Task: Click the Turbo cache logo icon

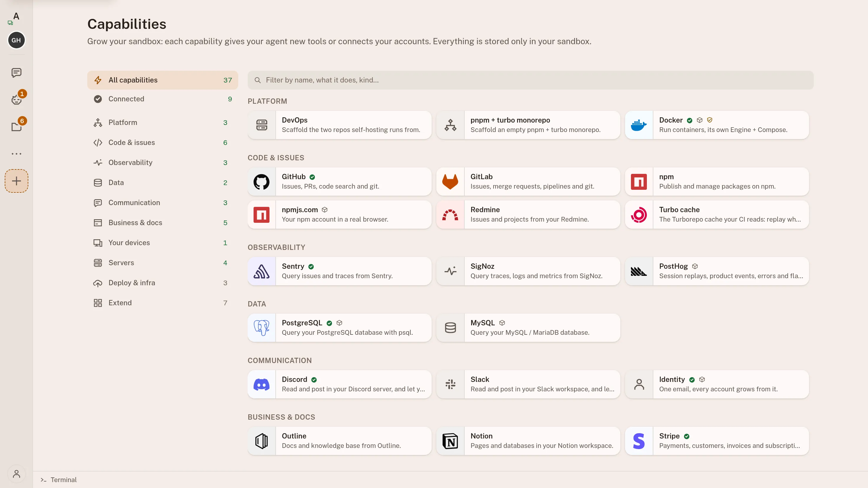Action: (x=639, y=215)
